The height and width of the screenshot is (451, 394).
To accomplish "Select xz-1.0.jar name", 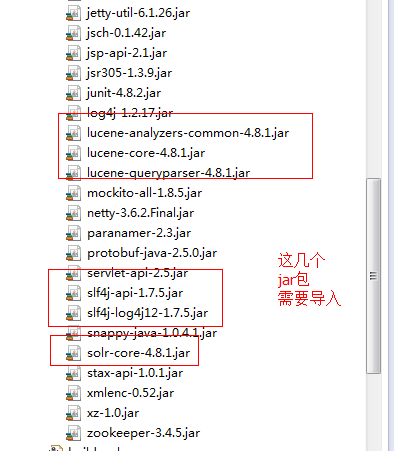I will coord(113,413).
